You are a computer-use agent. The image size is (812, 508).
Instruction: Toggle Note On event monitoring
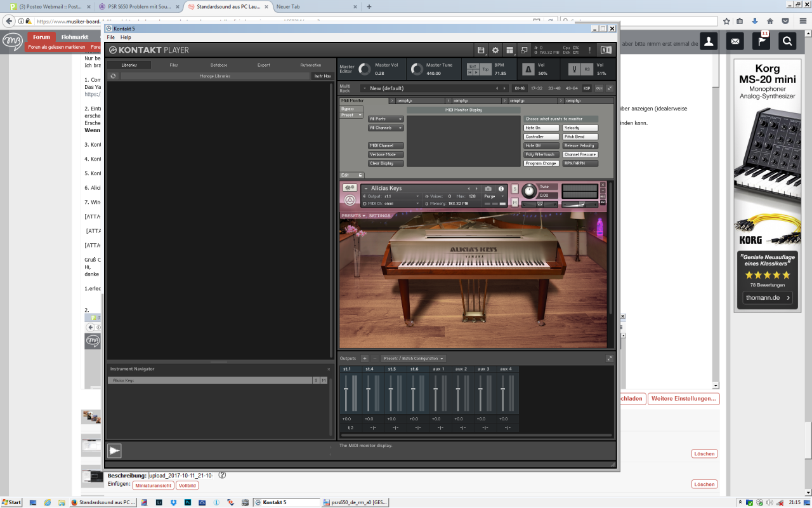[542, 128]
